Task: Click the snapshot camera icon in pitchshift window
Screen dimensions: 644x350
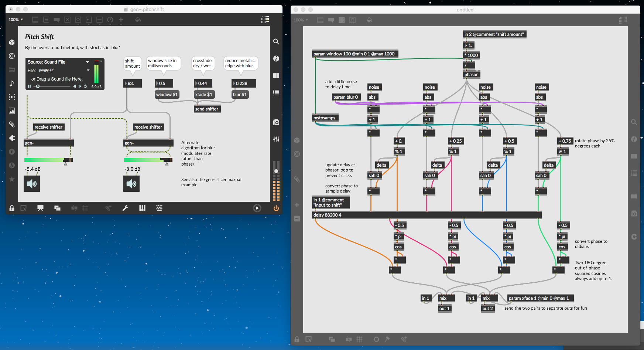Action: click(x=276, y=122)
